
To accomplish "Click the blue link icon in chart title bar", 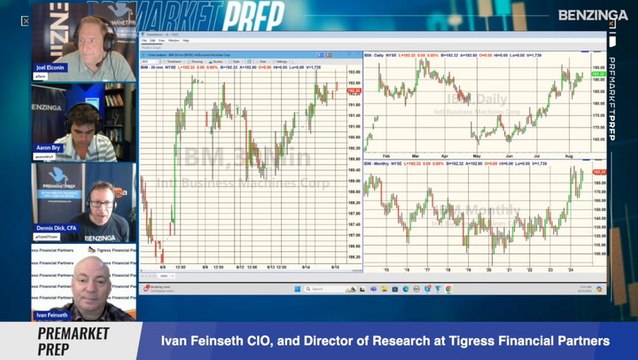I will click(321, 55).
